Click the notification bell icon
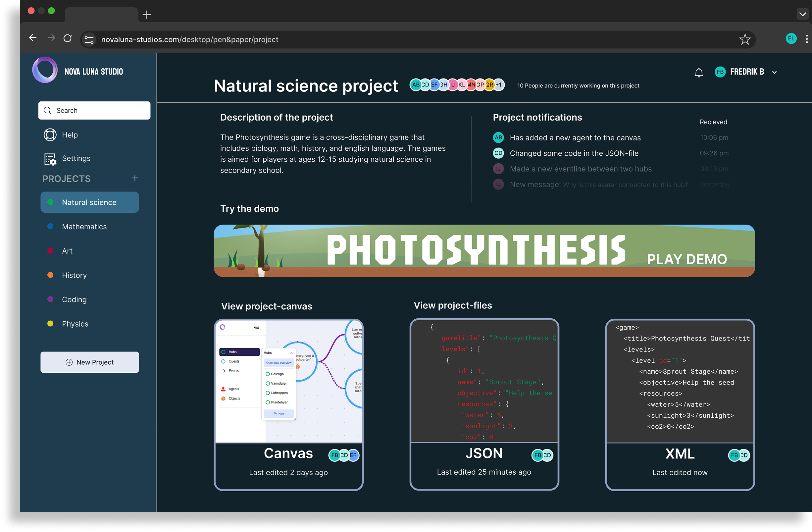The width and height of the screenshot is (812, 532). pyautogui.click(x=698, y=73)
